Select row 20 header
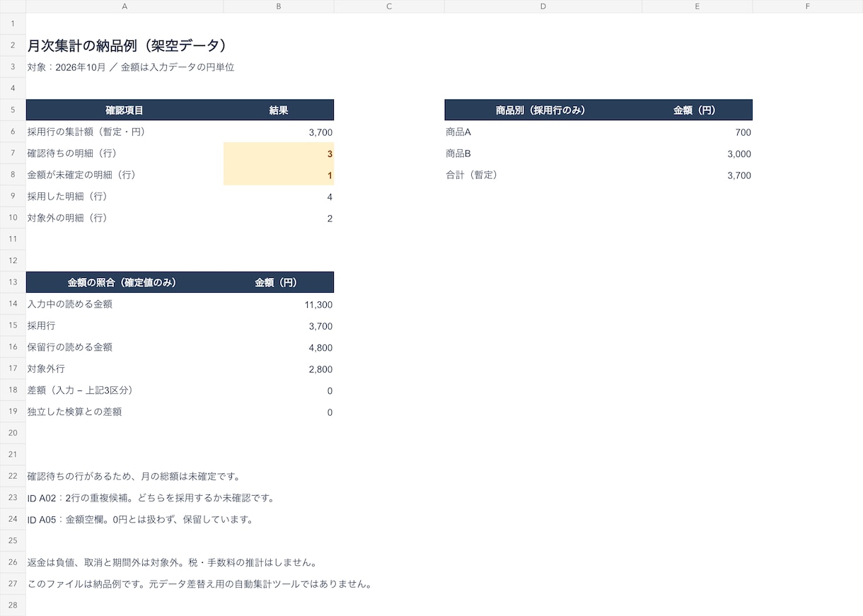The height and width of the screenshot is (616, 863). pyautogui.click(x=13, y=433)
